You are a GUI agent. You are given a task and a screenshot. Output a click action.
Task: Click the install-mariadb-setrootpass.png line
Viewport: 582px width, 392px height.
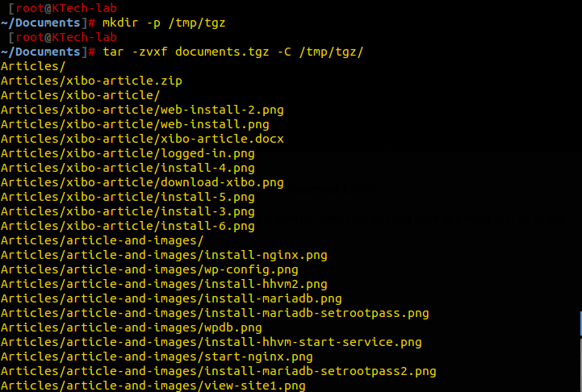tap(215, 313)
